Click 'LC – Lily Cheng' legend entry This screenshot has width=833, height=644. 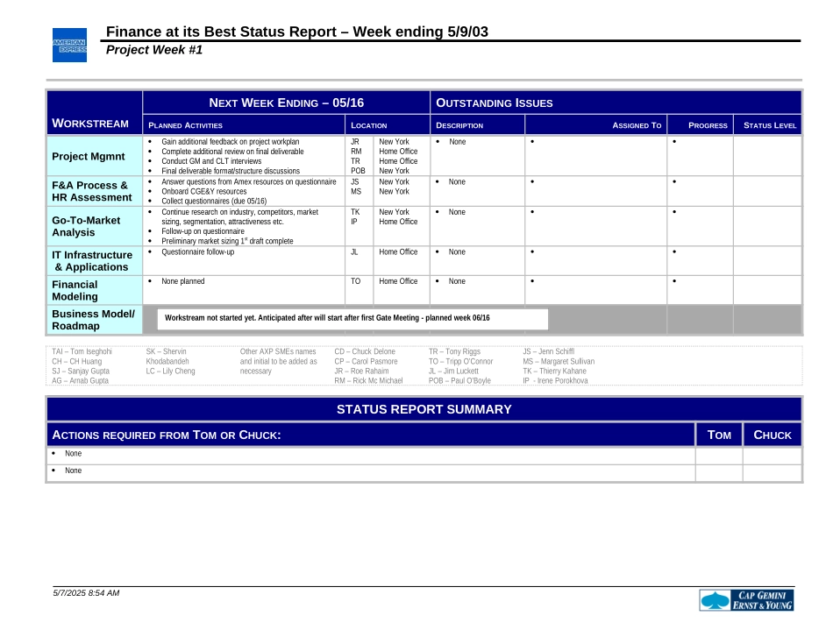170,372
